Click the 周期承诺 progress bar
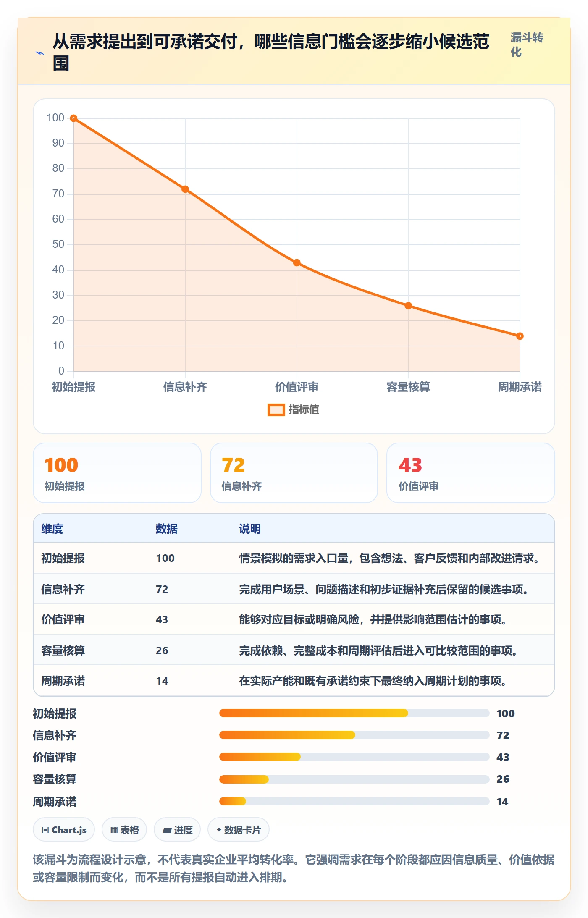588x918 pixels. 354,801
